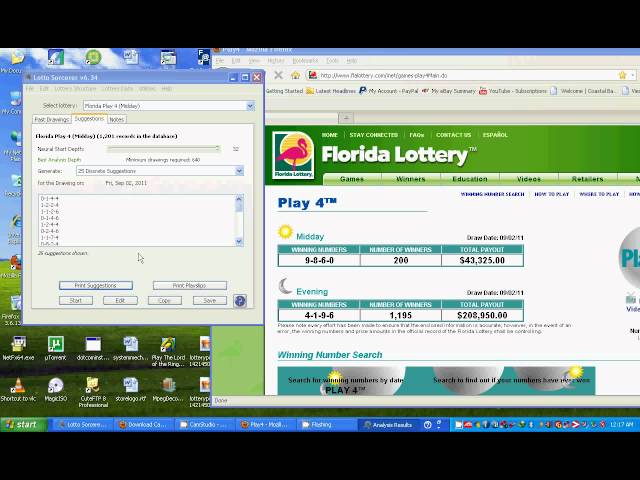Click the blue help icon in Lotto Sorcerer
The height and width of the screenshot is (480, 640).
(240, 301)
